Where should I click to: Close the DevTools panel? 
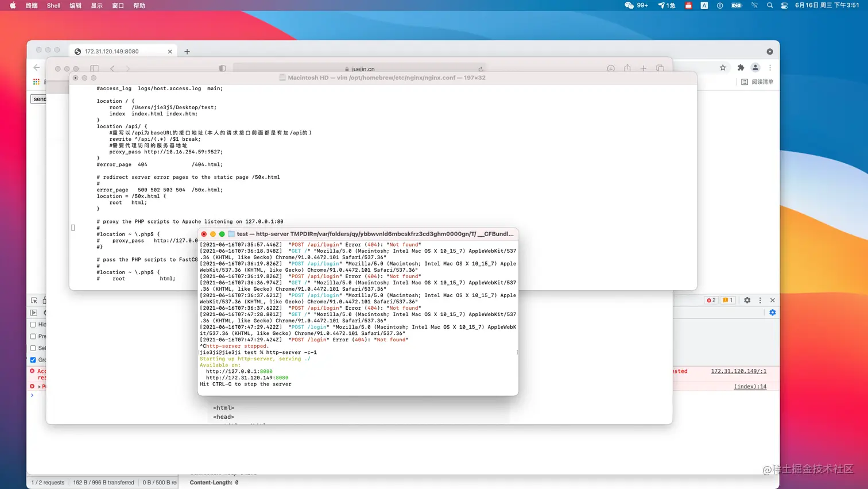tap(773, 300)
